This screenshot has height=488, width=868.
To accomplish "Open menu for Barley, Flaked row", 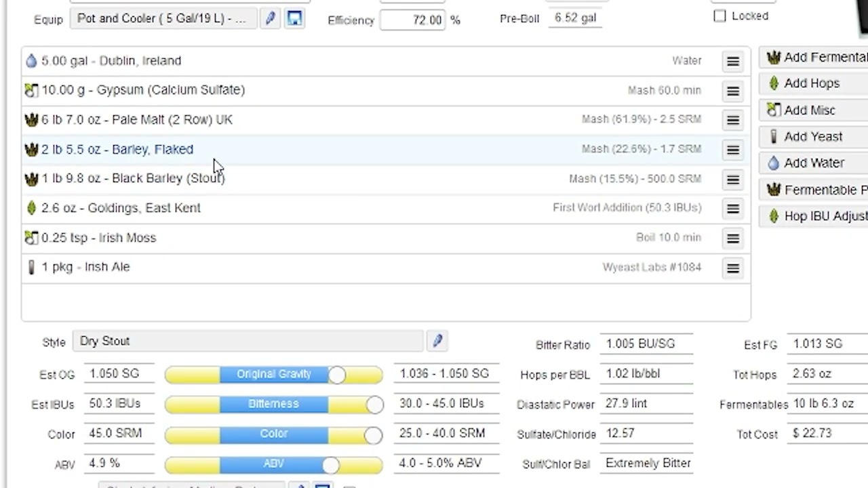I will tap(733, 150).
